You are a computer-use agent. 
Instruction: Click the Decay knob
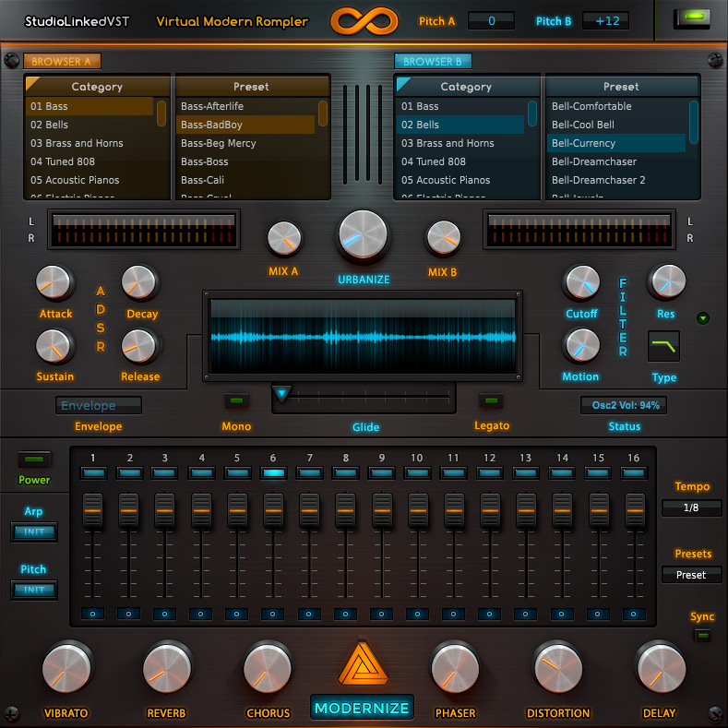pos(138,282)
